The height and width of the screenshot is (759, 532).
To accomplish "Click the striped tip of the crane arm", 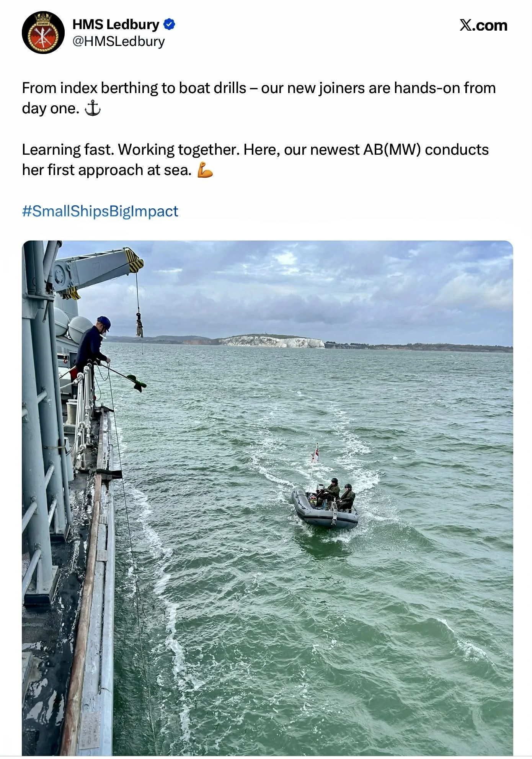I will pyautogui.click(x=134, y=260).
